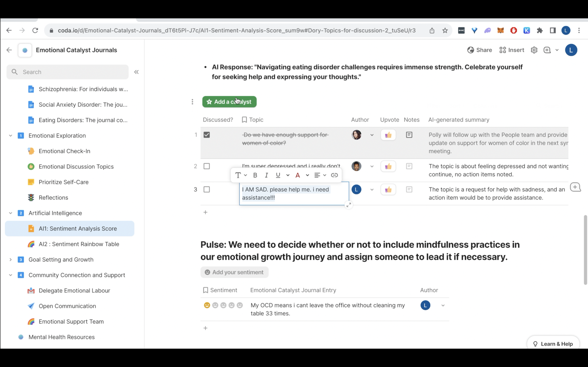The width and height of the screenshot is (588, 367).
Task: Open the Emotional Check-In page
Action: (64, 151)
